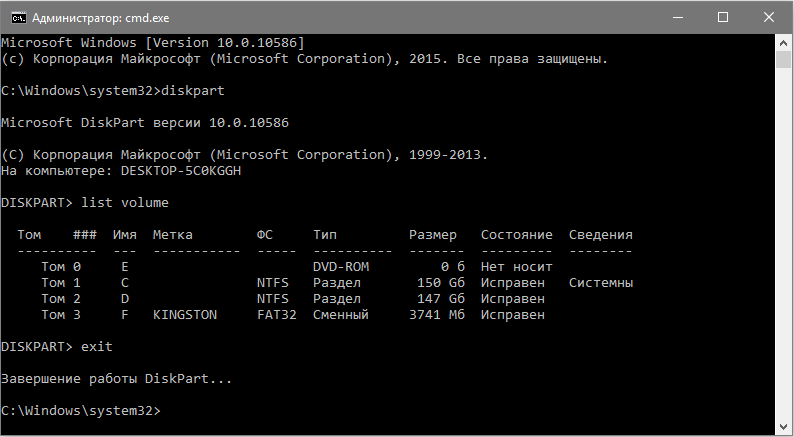
Task: Close the Administrator cmd.exe window
Action: 767,17
